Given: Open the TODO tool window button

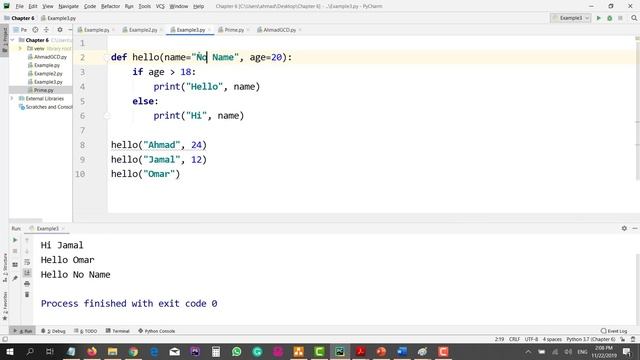Looking at the screenshot, I should pyautogui.click(x=86, y=331).
